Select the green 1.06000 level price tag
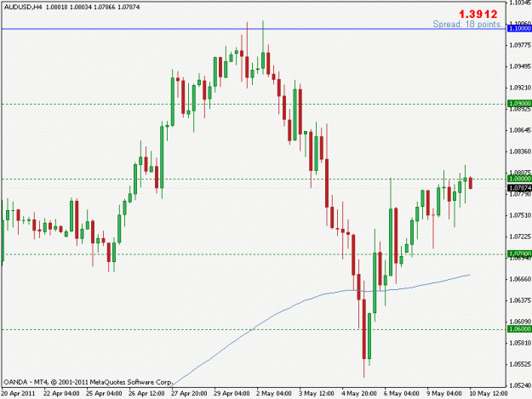The image size is (532, 399). point(519,329)
